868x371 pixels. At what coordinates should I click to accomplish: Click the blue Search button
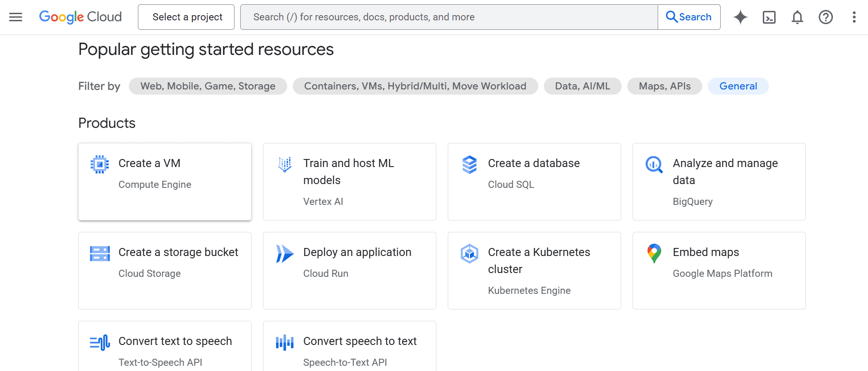pos(689,17)
